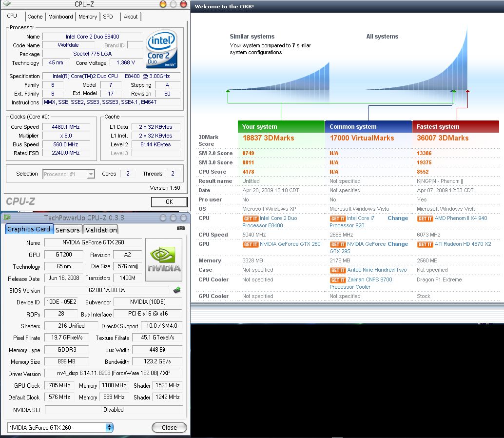Image resolution: width=504 pixels, height=438 pixels.
Task: Click the 36007 3DMarks fastest score
Action: point(443,138)
